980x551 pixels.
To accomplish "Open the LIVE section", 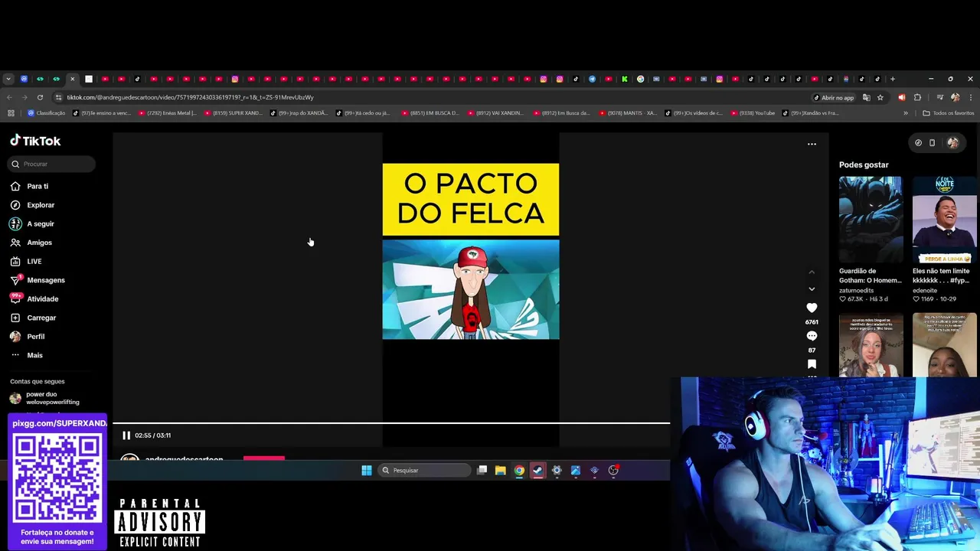I will click(x=26, y=261).
